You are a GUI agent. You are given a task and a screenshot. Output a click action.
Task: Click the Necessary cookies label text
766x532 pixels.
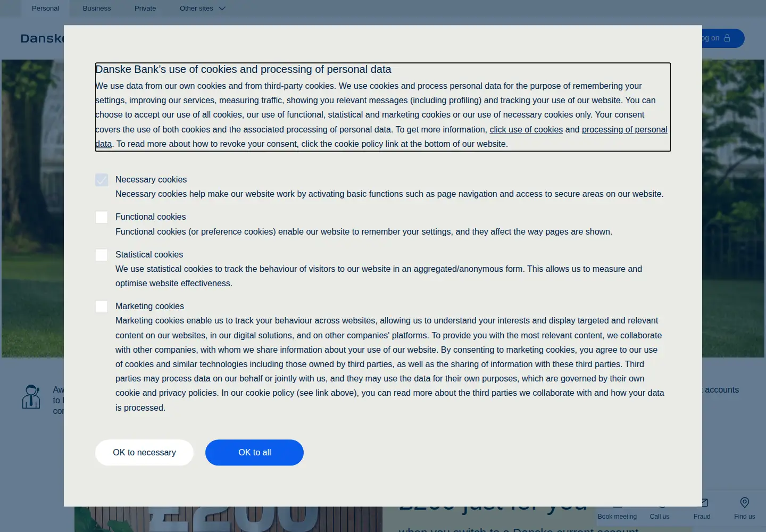pos(151,180)
